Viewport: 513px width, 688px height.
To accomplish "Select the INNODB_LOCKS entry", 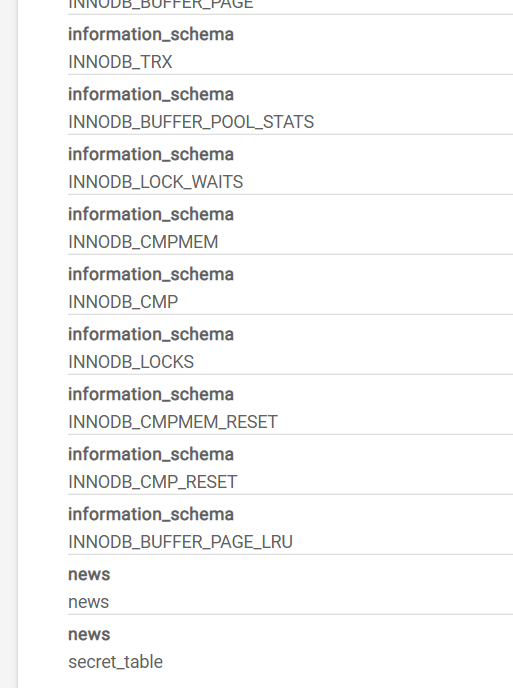I will click(131, 362).
